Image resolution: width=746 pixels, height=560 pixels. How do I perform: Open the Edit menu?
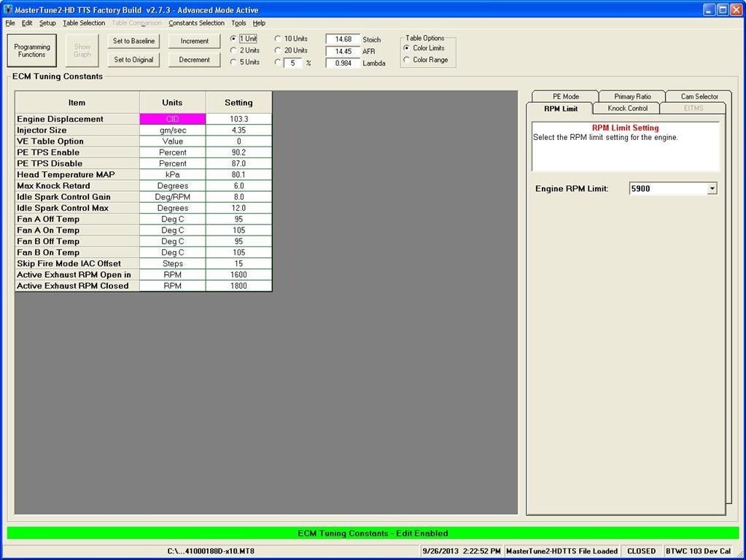27,23
